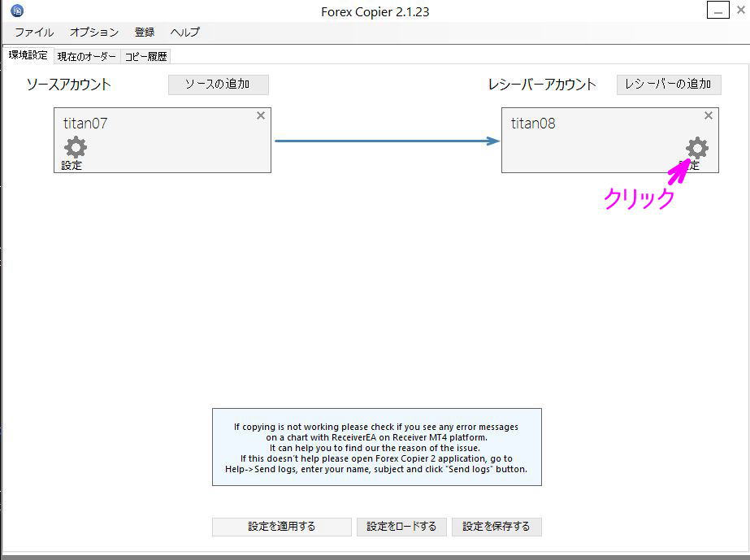Open the 登録 menu
The height and width of the screenshot is (560, 750).
click(x=144, y=32)
